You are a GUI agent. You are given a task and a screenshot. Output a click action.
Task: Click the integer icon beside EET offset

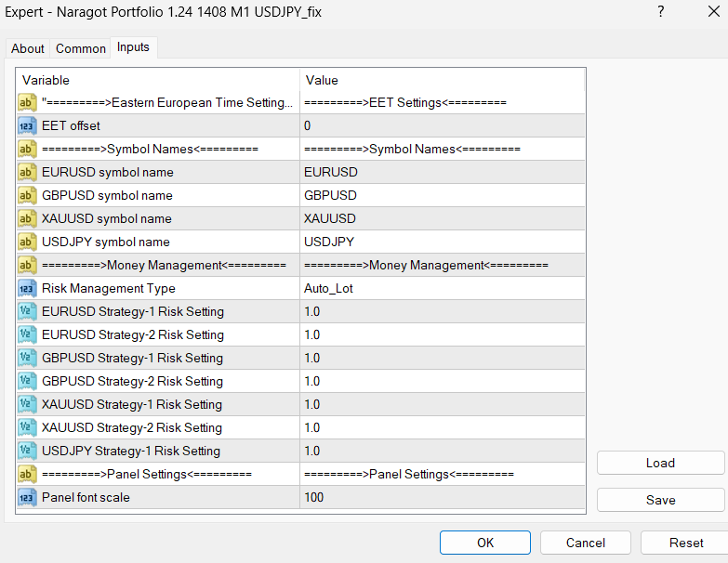click(28, 125)
